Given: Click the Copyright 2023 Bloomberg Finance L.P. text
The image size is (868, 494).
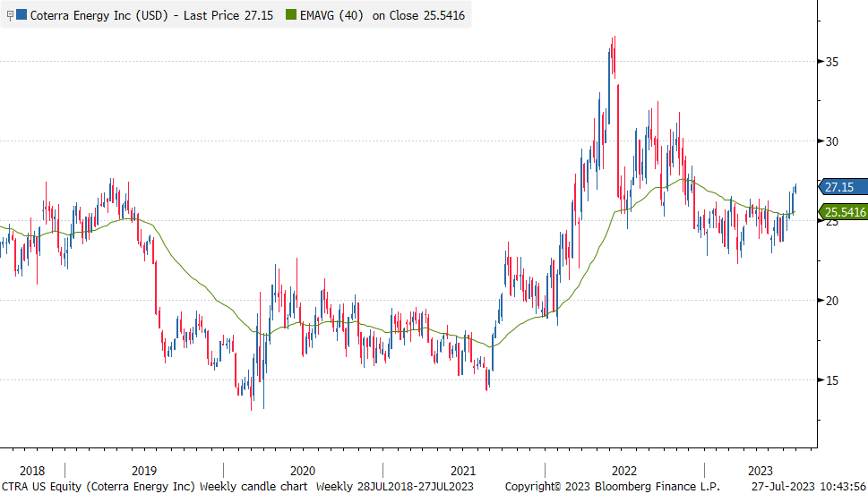Looking at the screenshot, I should pos(612,486).
